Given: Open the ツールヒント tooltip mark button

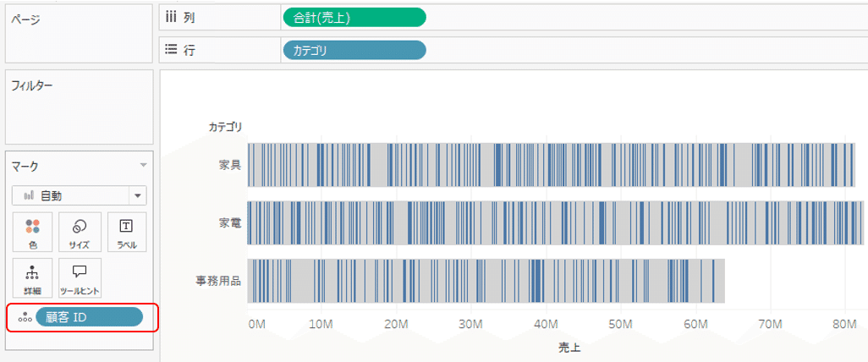Looking at the screenshot, I should [x=80, y=278].
